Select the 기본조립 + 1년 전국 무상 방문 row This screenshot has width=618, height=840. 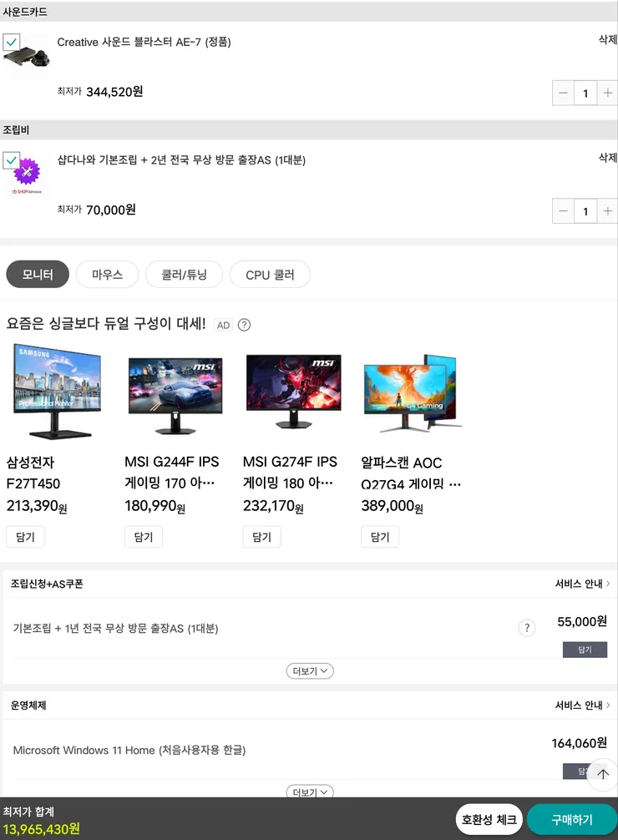tap(309, 628)
